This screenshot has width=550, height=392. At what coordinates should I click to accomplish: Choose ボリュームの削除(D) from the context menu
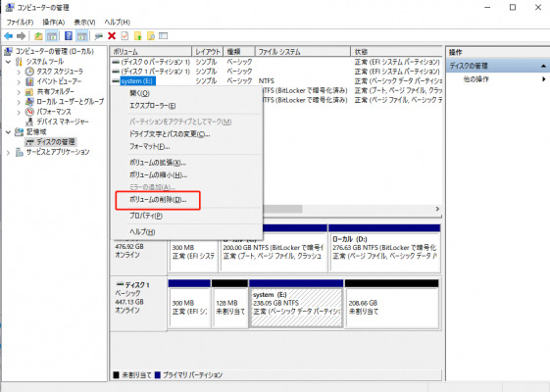(158, 200)
